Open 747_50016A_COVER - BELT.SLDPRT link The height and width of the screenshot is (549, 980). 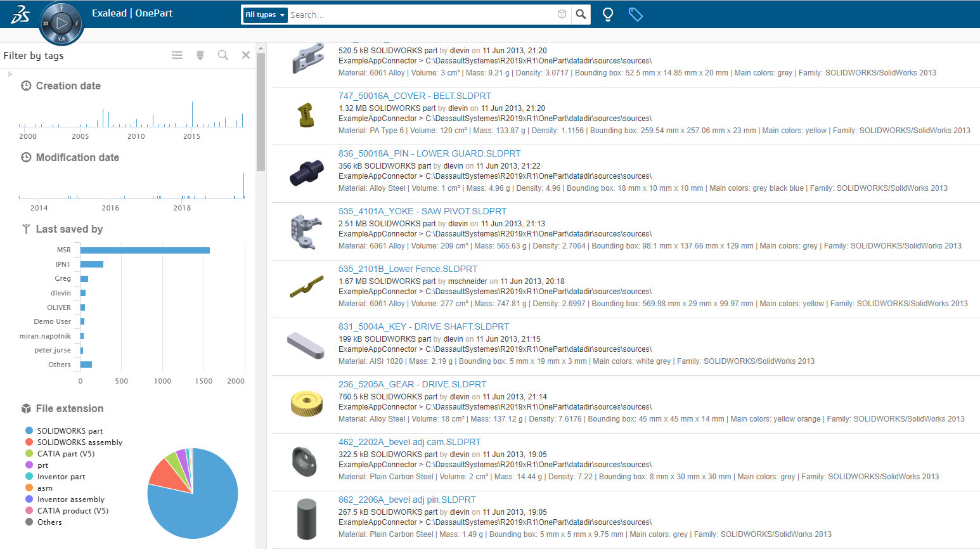coord(415,96)
